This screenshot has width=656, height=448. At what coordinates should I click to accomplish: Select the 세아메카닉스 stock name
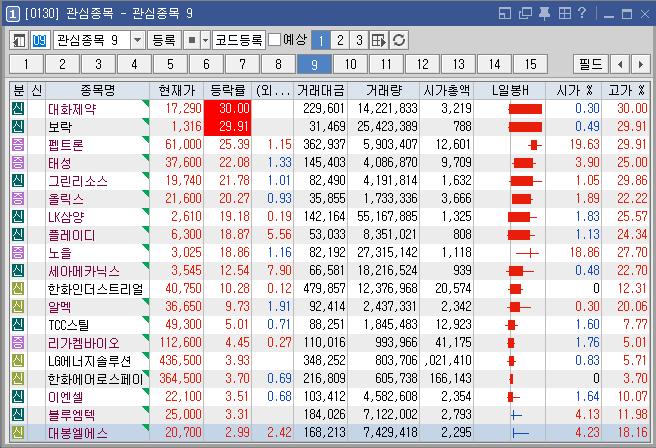click(x=84, y=271)
